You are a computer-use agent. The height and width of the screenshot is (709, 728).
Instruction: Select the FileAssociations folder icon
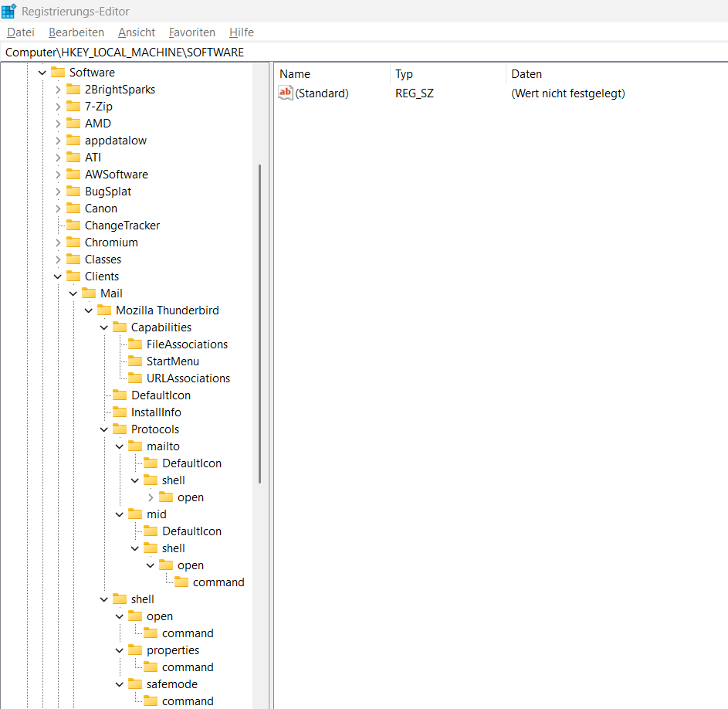pyautogui.click(x=135, y=344)
